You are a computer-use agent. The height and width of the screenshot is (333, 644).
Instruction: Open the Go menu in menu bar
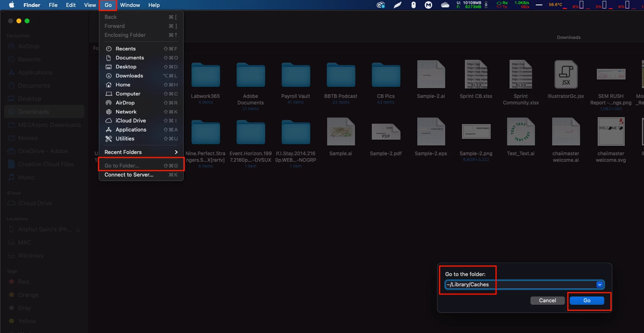pyautogui.click(x=108, y=5)
